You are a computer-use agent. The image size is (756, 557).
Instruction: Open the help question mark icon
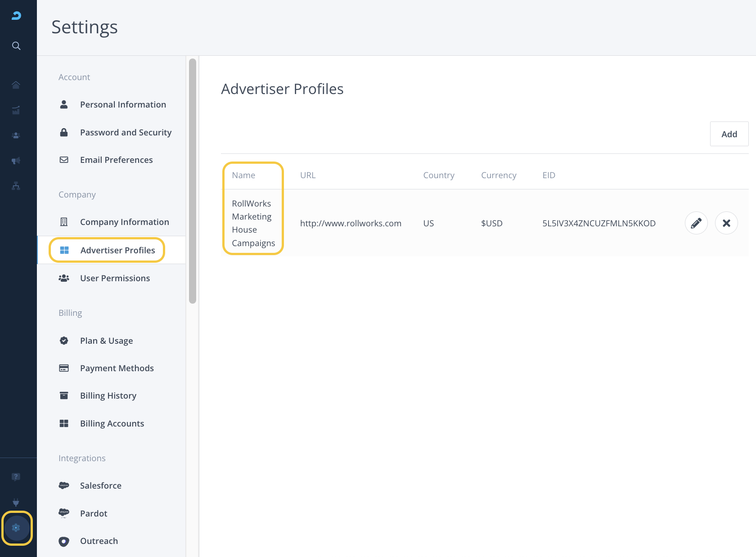pyautogui.click(x=16, y=477)
